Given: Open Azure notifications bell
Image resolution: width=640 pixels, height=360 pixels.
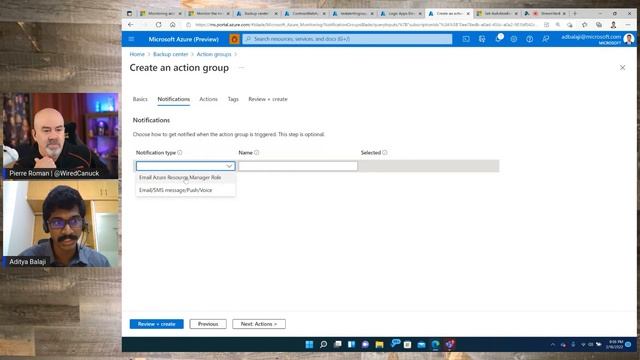Looking at the screenshot, I should pyautogui.click(x=498, y=39).
